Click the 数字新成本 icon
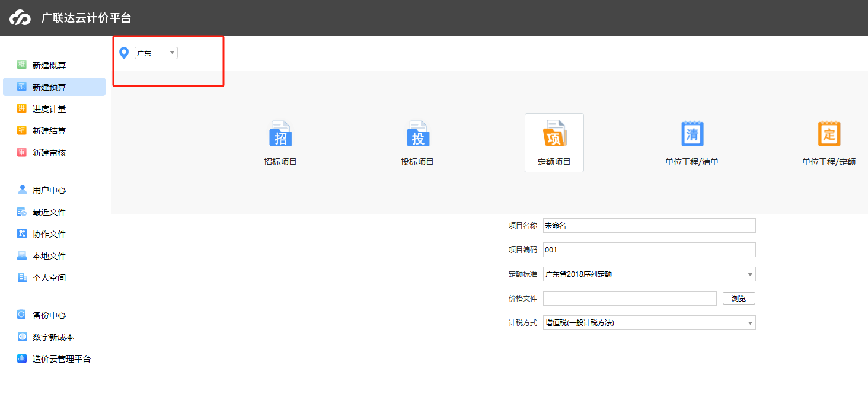The height and width of the screenshot is (410, 868). tap(22, 337)
